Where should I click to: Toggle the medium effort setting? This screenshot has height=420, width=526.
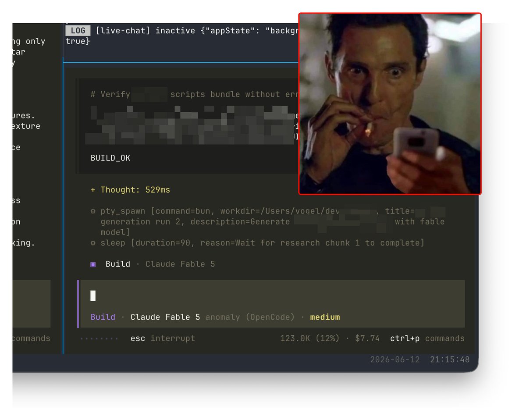[325, 317]
